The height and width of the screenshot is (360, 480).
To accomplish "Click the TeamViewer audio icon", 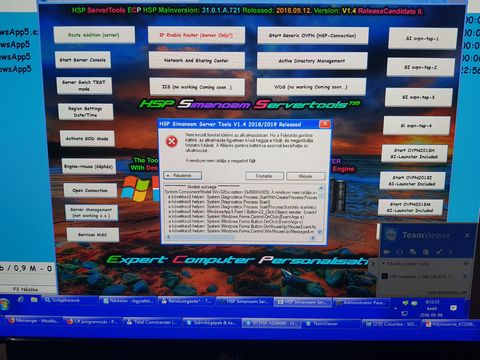I will pos(400,252).
